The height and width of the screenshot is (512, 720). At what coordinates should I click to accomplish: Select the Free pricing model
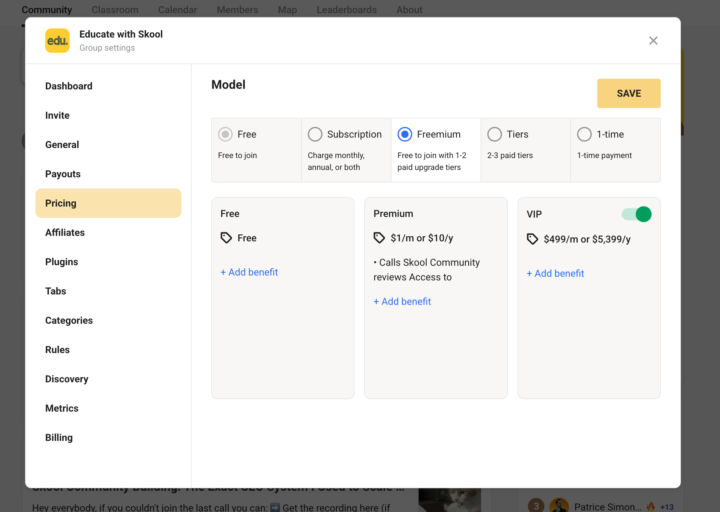pyautogui.click(x=226, y=134)
